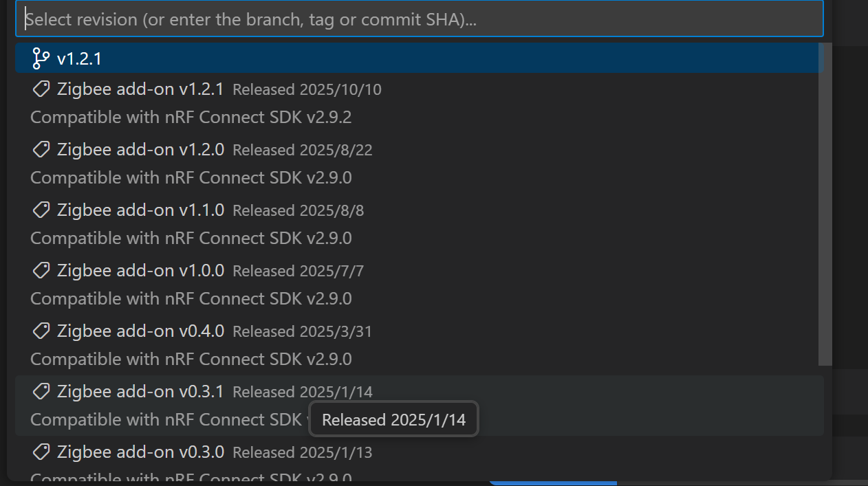Image resolution: width=868 pixels, height=486 pixels.
Task: Click the branch icon beside v1.2.1
Action: (x=41, y=58)
